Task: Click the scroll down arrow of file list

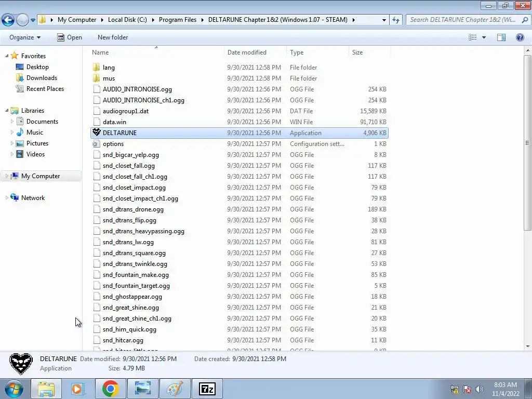Action: coord(528,347)
